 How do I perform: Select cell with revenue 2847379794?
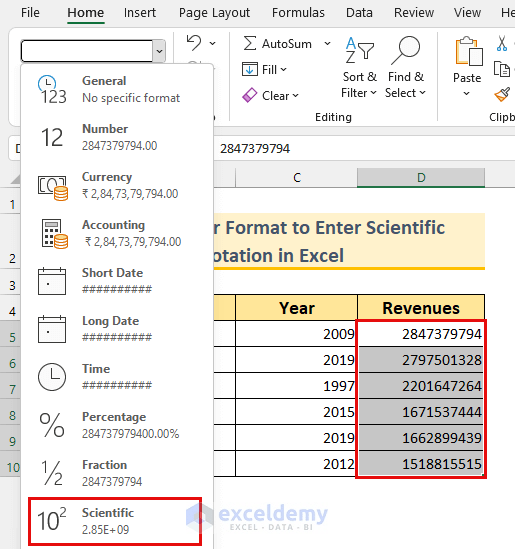point(421,334)
